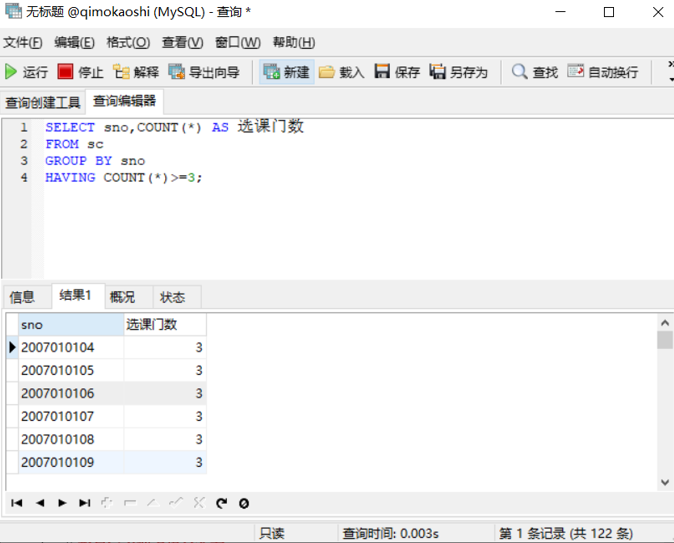Screen dimensions: 674x543
Task: Click count value 3 in row 2007010106
Action: coord(165,393)
